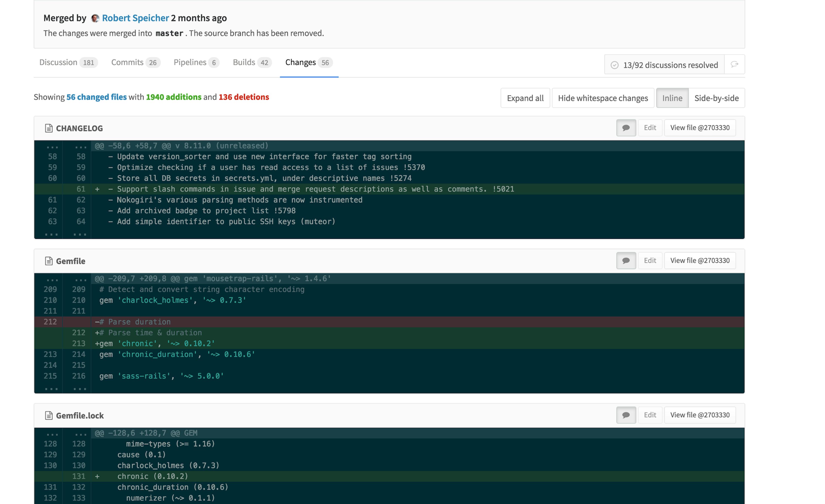
Task: Click the Gemfile document icon
Action: [49, 261]
